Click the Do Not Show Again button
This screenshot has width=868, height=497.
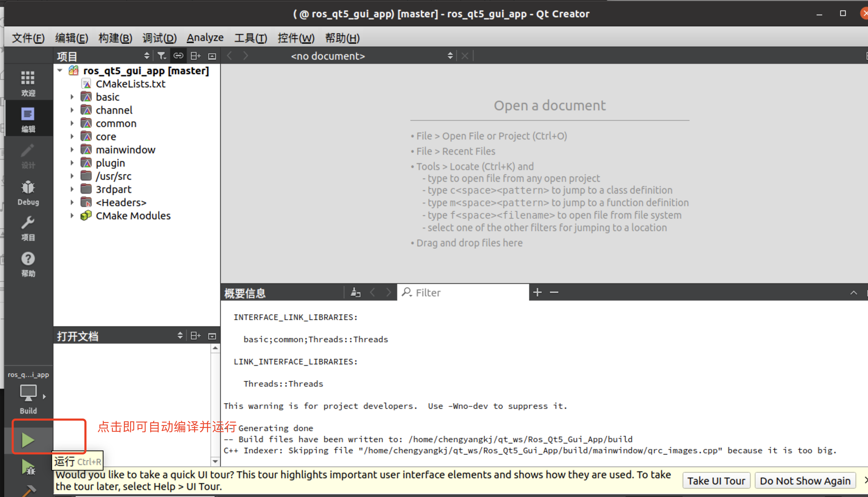click(x=805, y=481)
